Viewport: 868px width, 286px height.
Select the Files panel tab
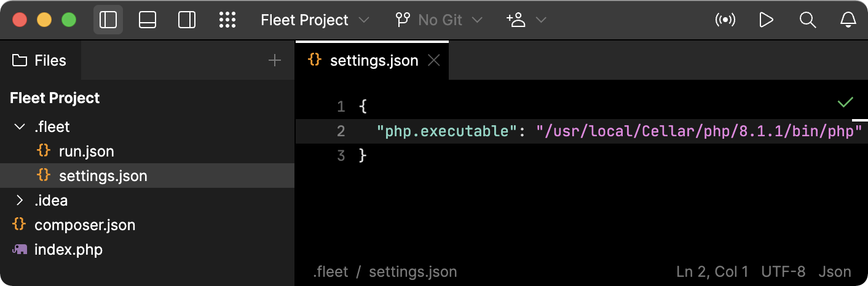click(40, 60)
